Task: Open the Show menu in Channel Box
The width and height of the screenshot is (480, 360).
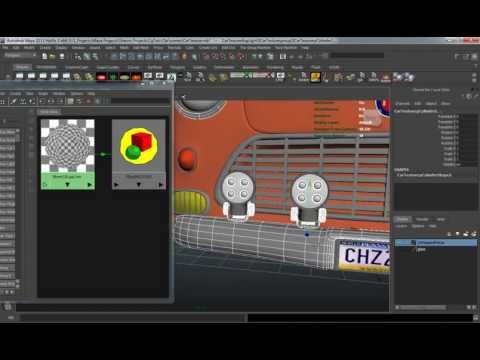Action: click(x=445, y=104)
